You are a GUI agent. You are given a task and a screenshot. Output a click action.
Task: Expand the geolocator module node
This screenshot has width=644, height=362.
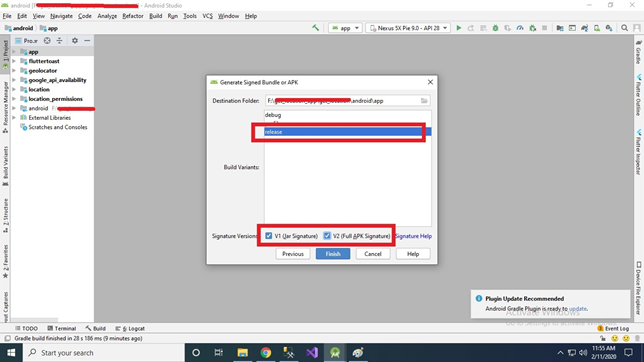14,71
